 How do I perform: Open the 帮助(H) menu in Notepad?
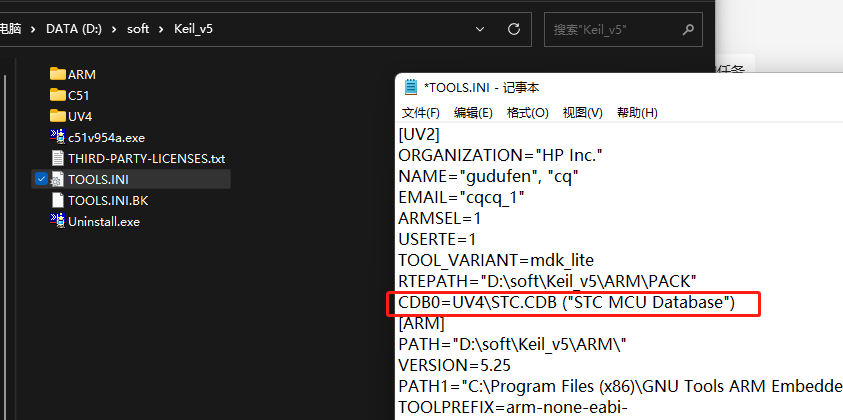click(637, 112)
